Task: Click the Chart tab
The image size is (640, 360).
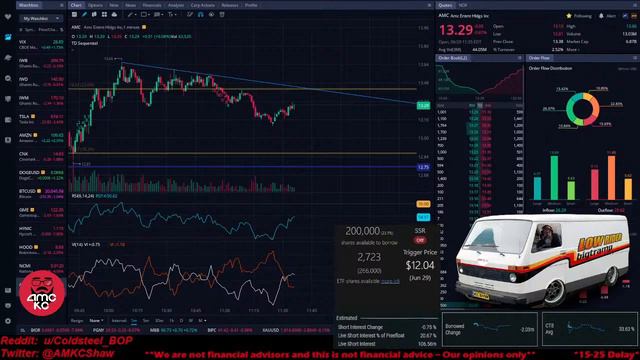Action: point(76,5)
